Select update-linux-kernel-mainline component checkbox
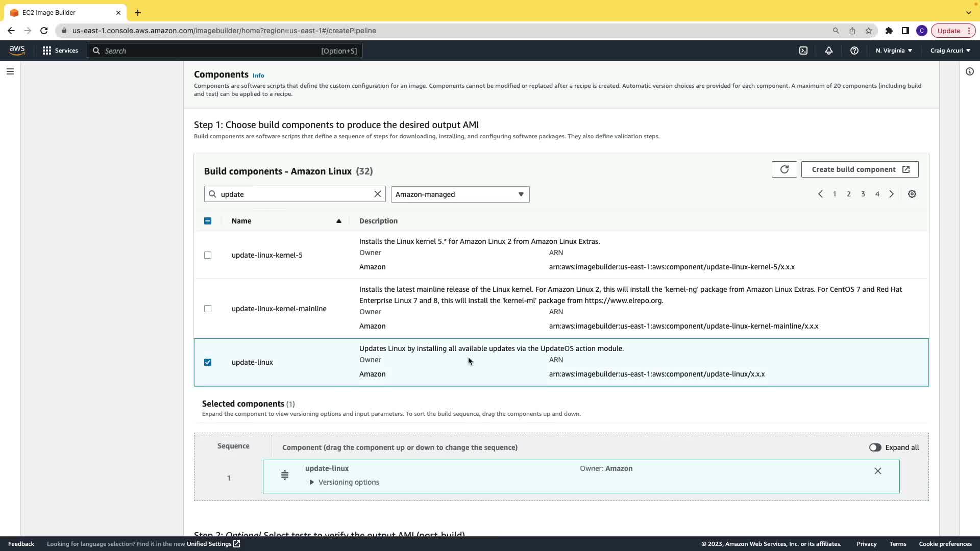980x551 pixels. coord(208,309)
